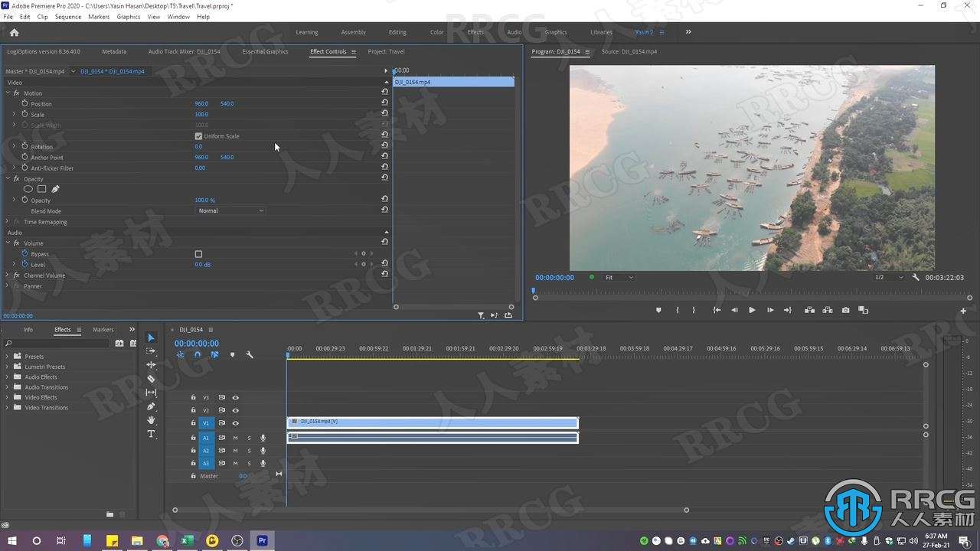Hide the V1 track output
980x551 pixels.
[236, 423]
